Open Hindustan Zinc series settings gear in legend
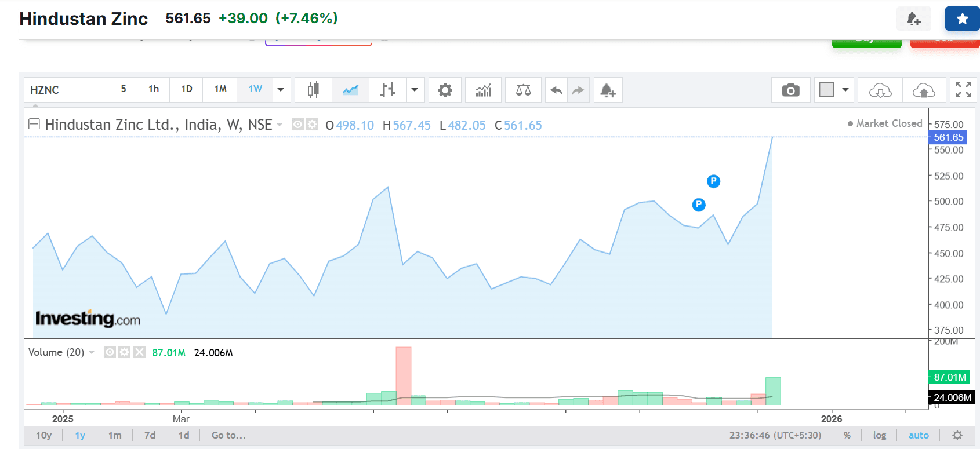The width and height of the screenshot is (980, 449). tap(312, 125)
